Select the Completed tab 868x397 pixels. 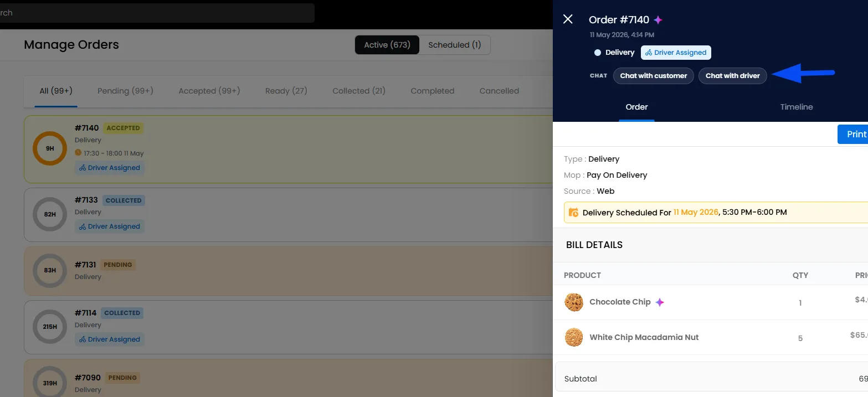coord(433,91)
